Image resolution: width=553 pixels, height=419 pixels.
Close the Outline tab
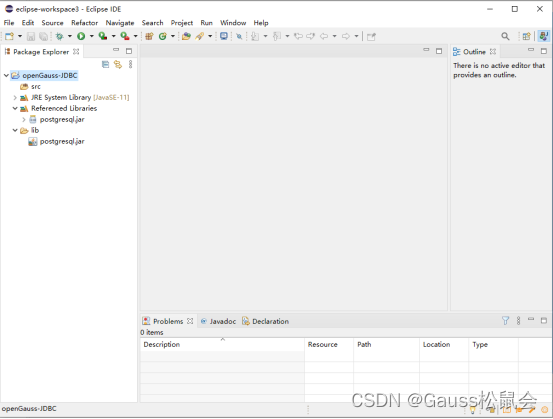point(493,51)
